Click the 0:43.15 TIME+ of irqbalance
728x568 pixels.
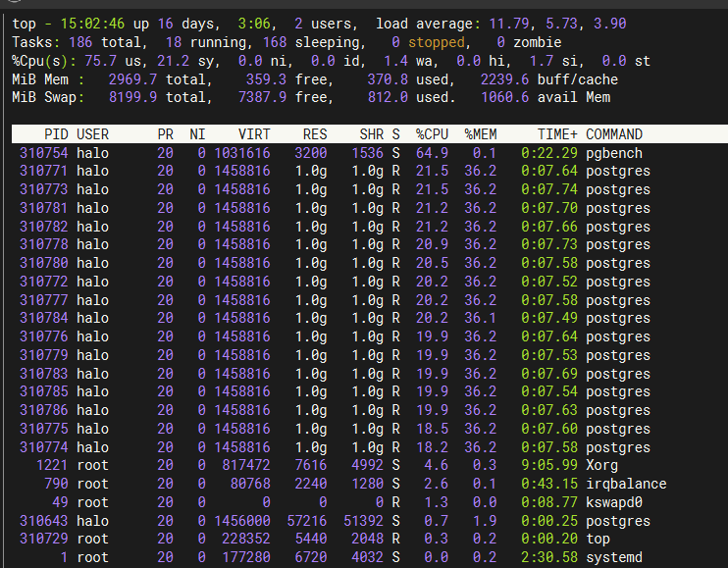(549, 484)
